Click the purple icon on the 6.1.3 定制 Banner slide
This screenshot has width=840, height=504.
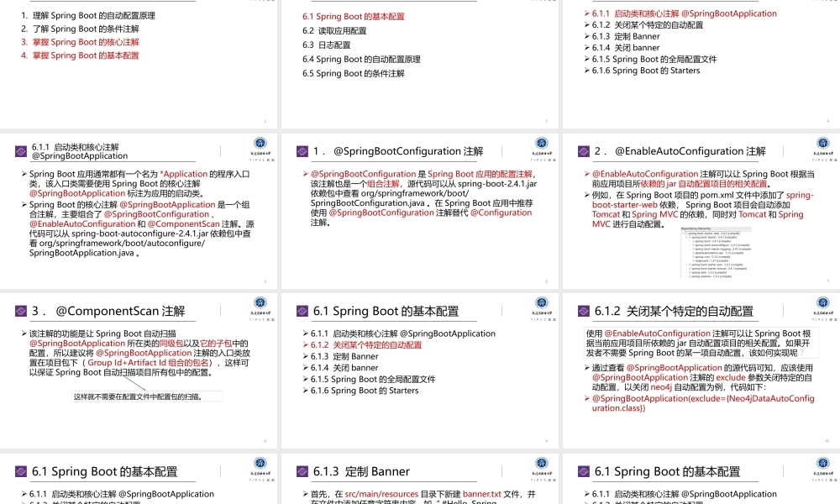point(303,471)
